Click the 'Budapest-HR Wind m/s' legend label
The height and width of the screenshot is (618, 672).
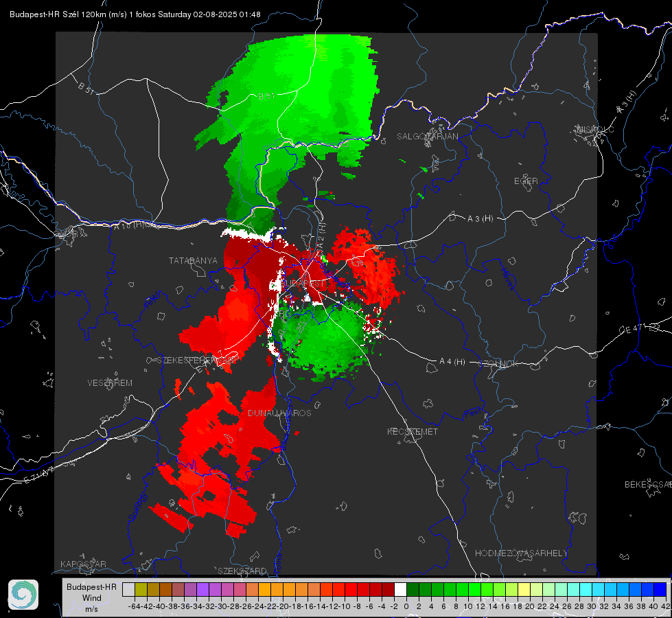pyautogui.click(x=92, y=598)
